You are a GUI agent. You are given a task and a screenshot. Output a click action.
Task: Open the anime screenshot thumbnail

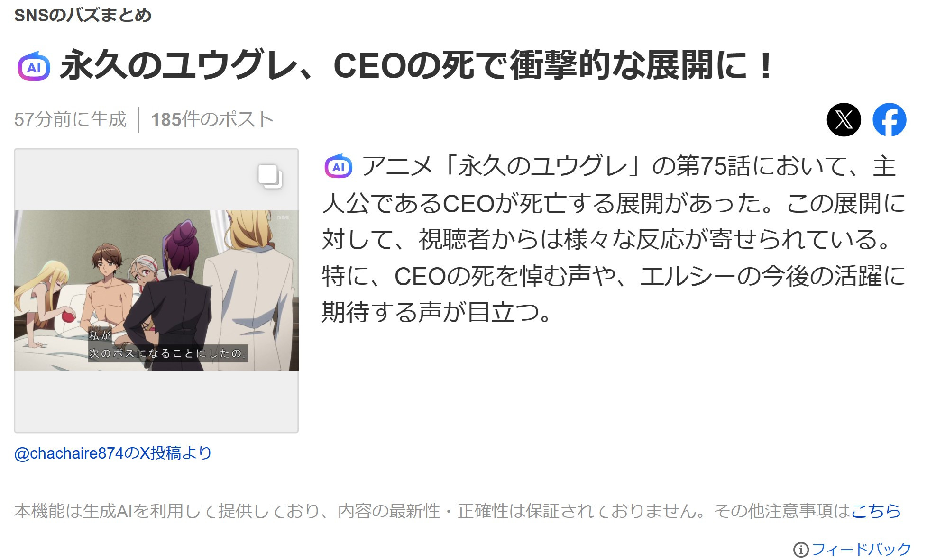pyautogui.click(x=156, y=290)
